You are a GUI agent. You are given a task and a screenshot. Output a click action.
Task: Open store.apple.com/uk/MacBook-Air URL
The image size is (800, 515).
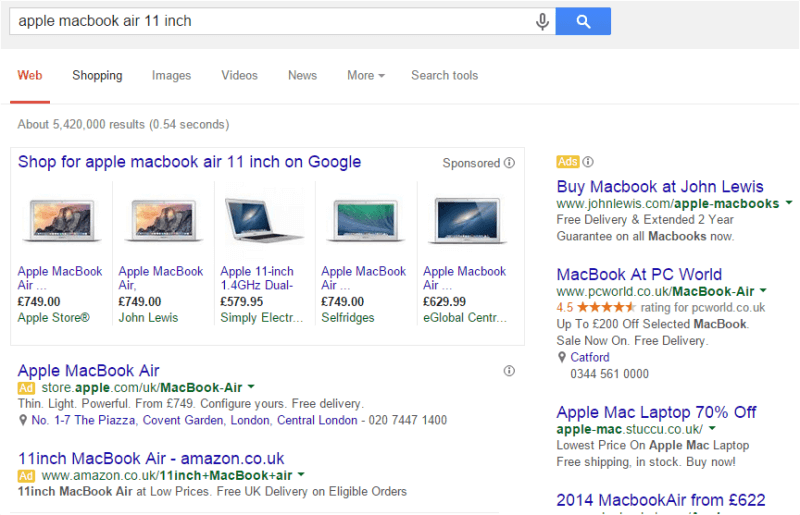[142, 388]
